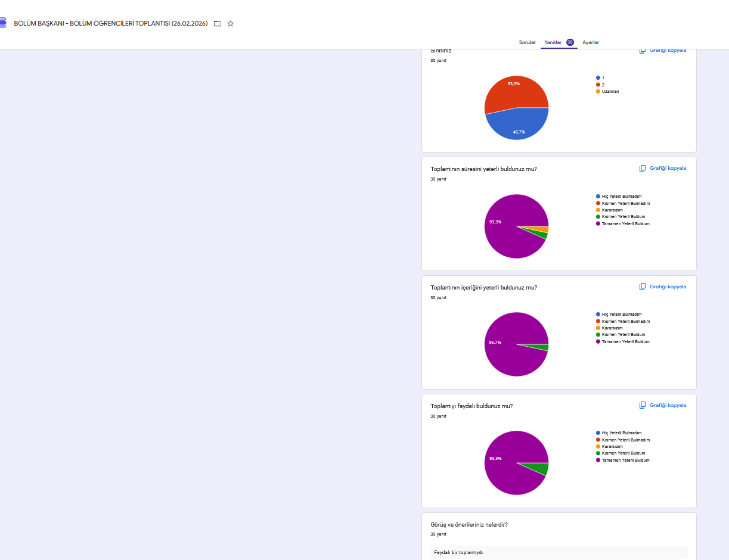The width and height of the screenshot is (729, 560).
Task: Click the Google Forms logo icon
Action: click(2, 23)
